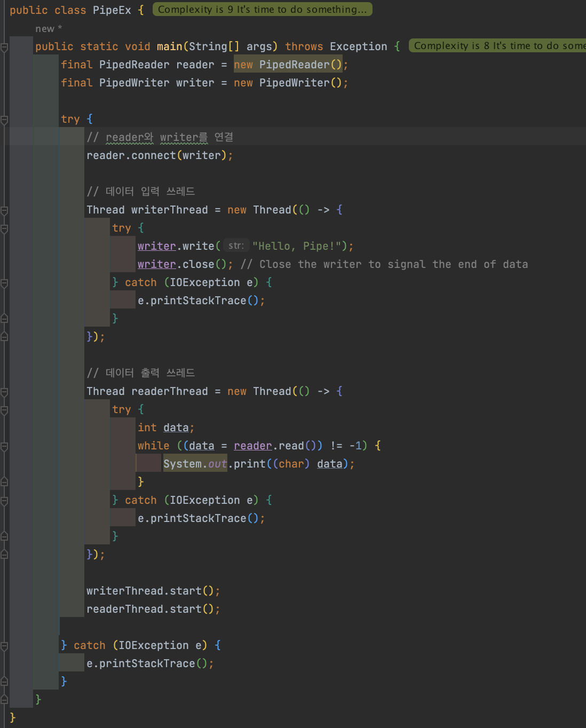Viewport: 586px width, 728px height.
Task: Click 'Thread writerThread' declaration
Action: 147,210
